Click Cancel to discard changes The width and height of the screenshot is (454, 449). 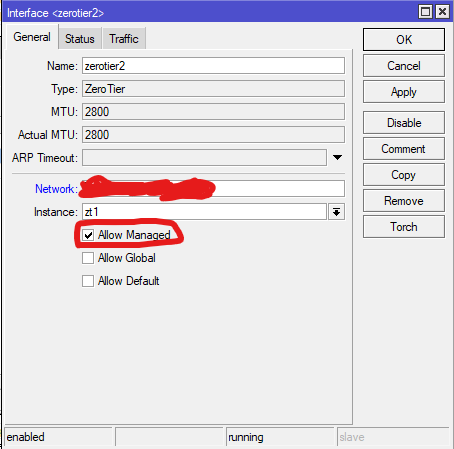(404, 66)
